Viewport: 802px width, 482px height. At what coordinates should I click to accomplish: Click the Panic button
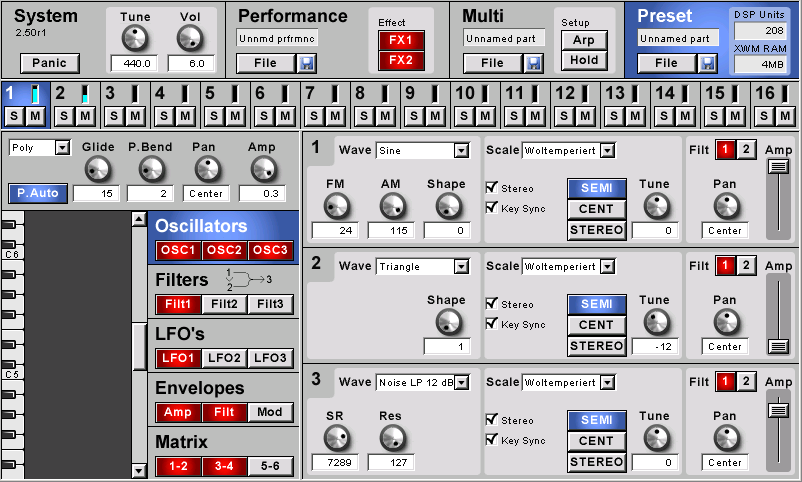pos(50,63)
